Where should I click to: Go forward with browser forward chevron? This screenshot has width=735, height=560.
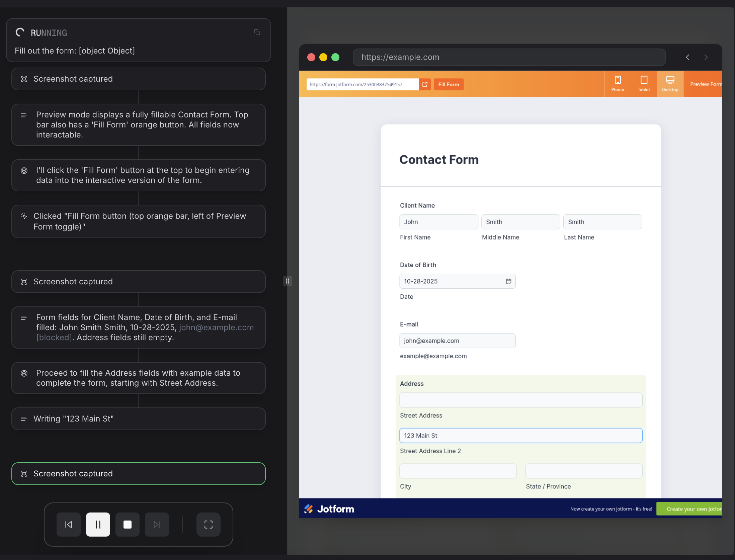706,57
